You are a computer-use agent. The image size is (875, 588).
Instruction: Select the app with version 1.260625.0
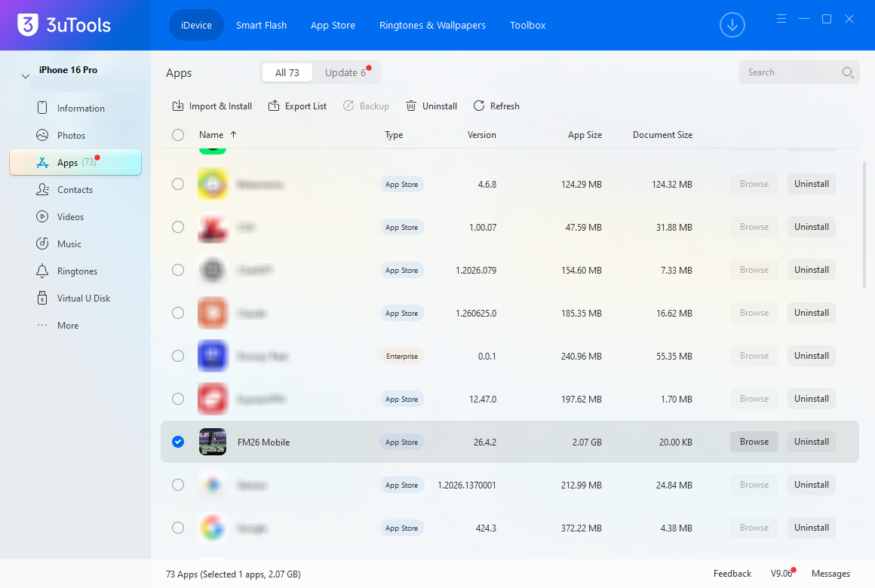178,313
